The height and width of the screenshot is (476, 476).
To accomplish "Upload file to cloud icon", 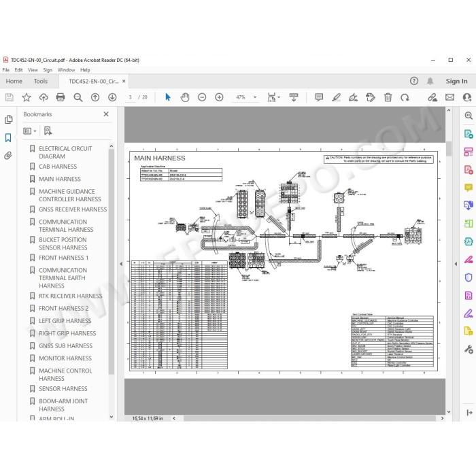I will [44, 97].
